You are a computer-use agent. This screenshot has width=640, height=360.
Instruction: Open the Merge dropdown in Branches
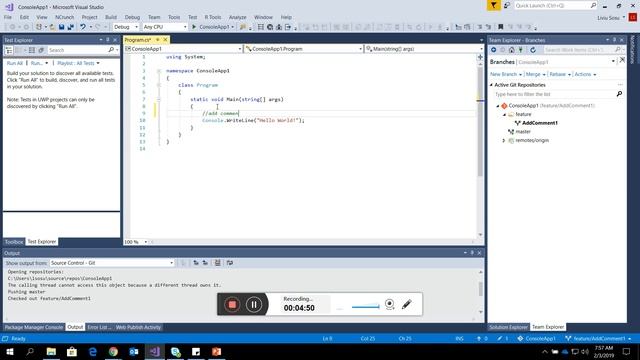pyautogui.click(x=536, y=74)
